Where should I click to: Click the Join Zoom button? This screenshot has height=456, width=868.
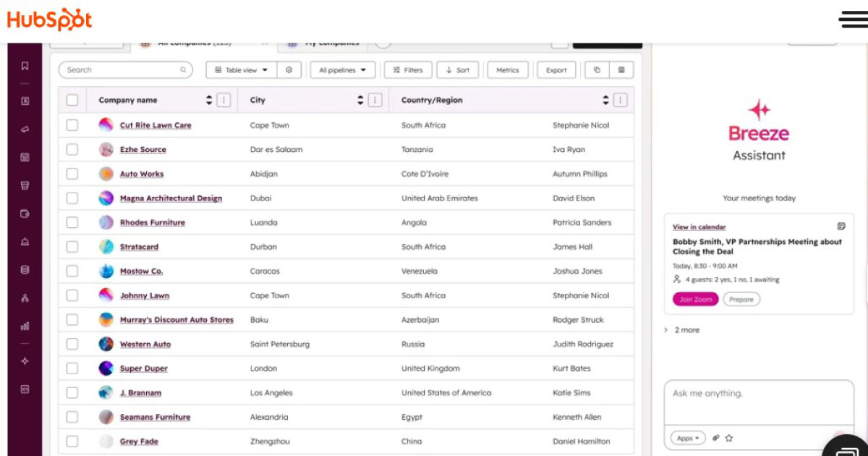pos(695,299)
